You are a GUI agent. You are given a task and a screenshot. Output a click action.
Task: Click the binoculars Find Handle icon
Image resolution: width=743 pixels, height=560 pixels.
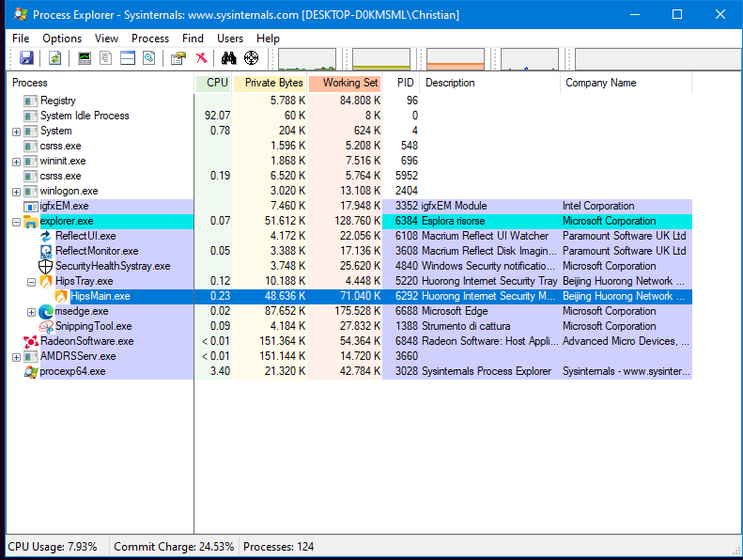[228, 58]
